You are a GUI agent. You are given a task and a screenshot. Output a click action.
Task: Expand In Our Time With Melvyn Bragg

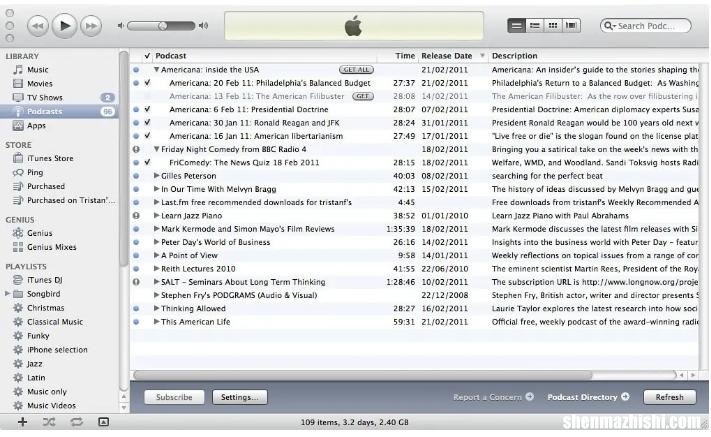[x=156, y=189]
